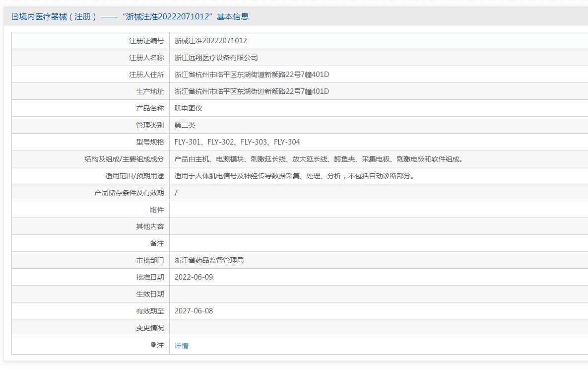Click the registrant address value in 注册人住所 row

point(252,75)
